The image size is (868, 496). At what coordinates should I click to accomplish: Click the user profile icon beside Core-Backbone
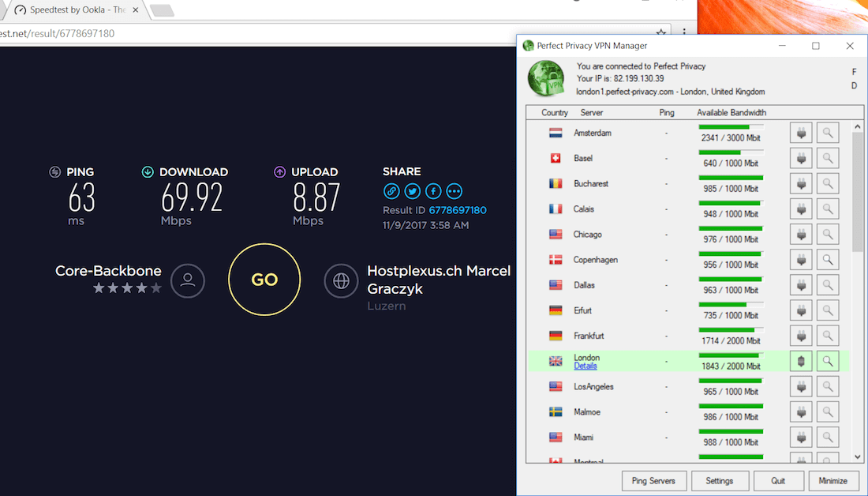click(x=188, y=280)
